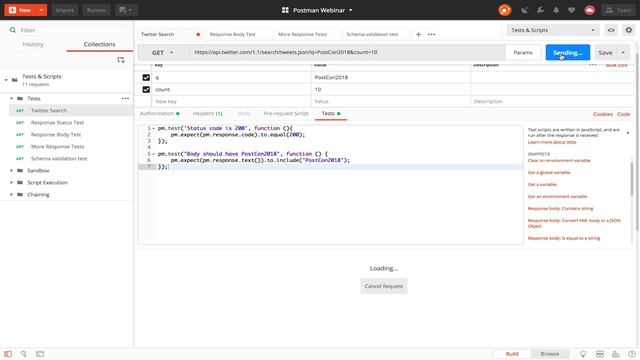Toggle sidebar icon in status bar
640x360 pixels.
click(x=8, y=354)
